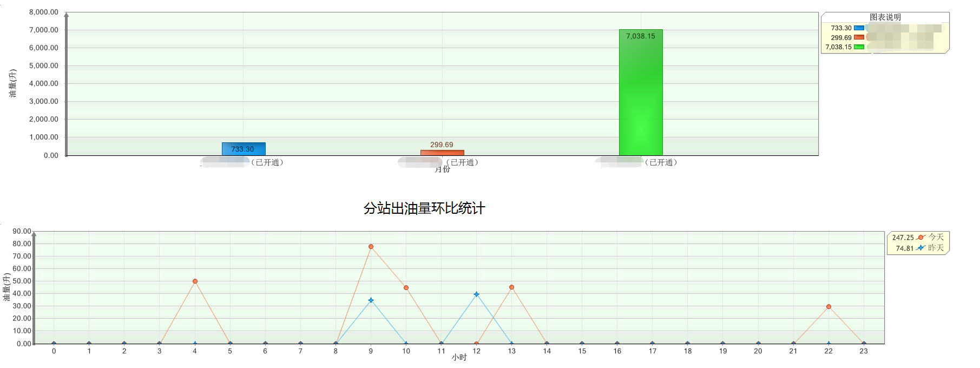Click the 图表说明 legend title
The height and width of the screenshot is (368, 980).
[885, 17]
